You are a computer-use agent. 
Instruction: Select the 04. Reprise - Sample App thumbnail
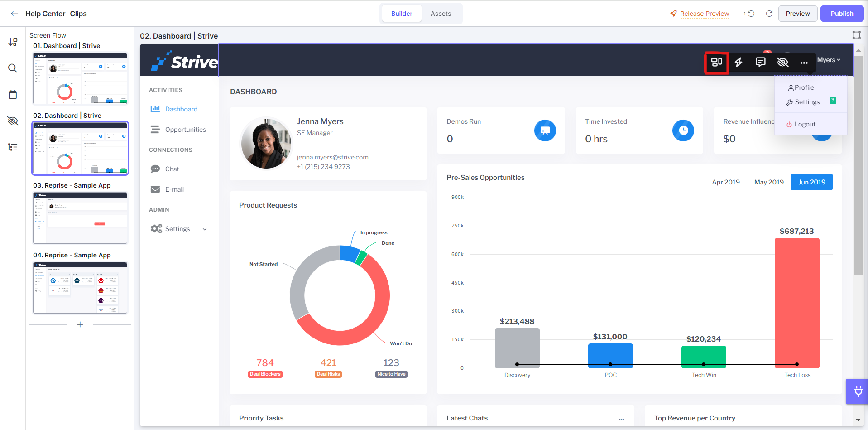(x=80, y=288)
